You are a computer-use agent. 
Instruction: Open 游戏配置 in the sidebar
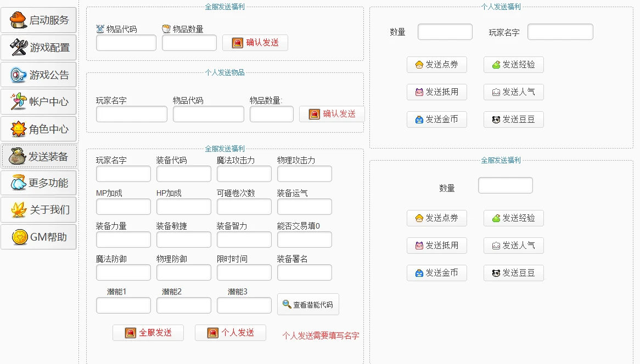38,47
